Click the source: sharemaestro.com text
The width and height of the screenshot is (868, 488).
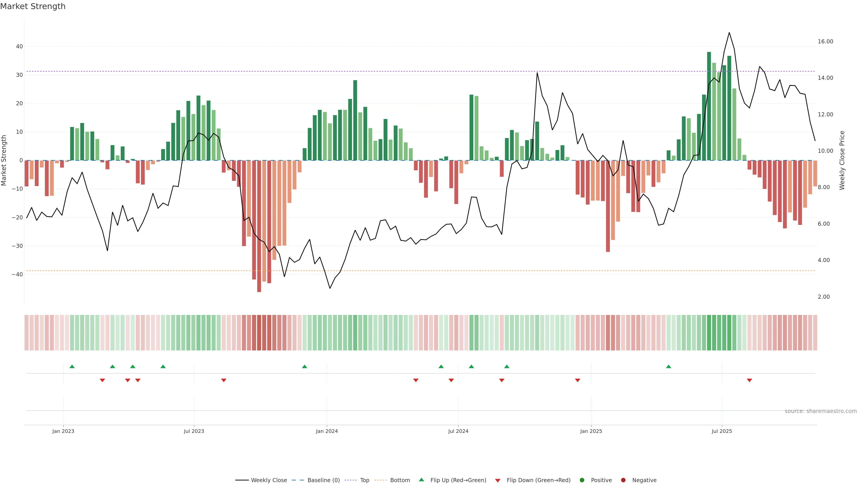821,411
